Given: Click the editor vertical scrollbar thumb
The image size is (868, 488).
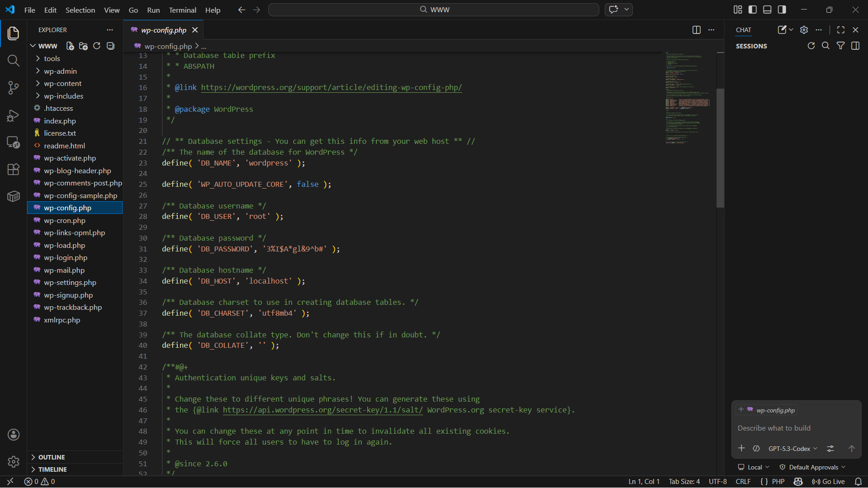Looking at the screenshot, I should (720, 147).
